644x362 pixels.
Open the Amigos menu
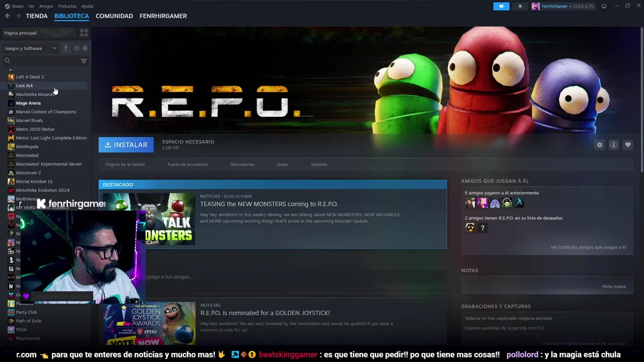46,6
